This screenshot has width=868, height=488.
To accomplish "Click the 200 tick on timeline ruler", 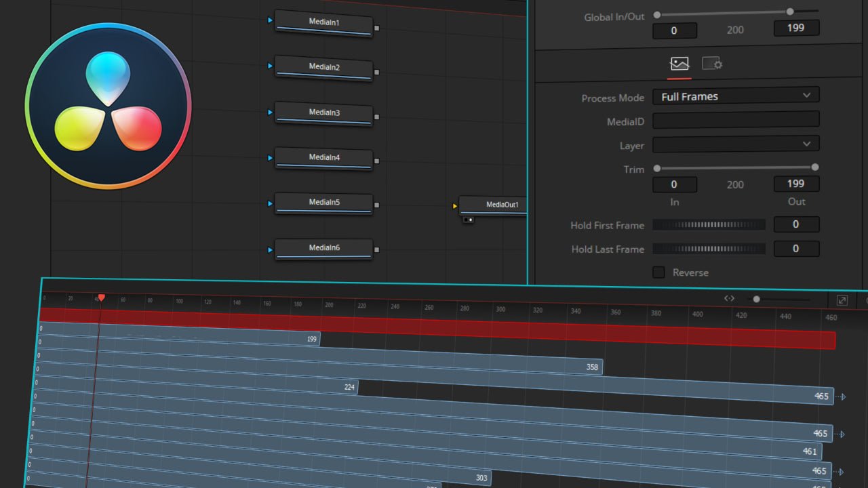I will [329, 305].
